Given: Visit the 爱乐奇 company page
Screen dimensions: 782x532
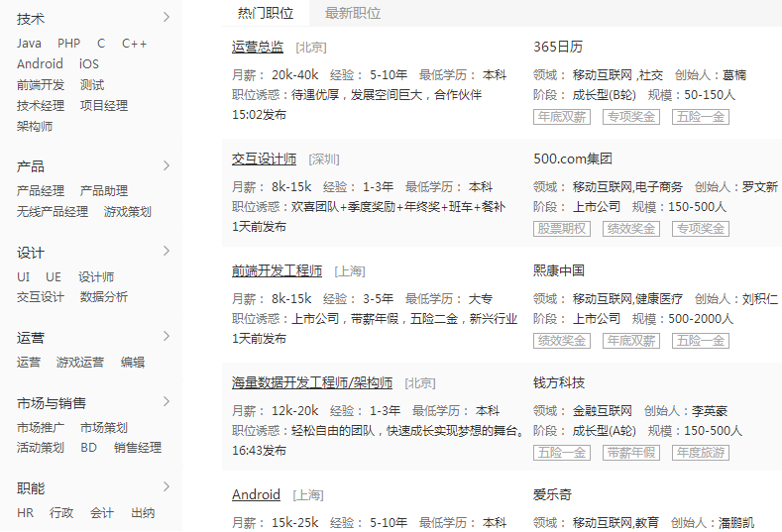Looking at the screenshot, I should click(552, 494).
